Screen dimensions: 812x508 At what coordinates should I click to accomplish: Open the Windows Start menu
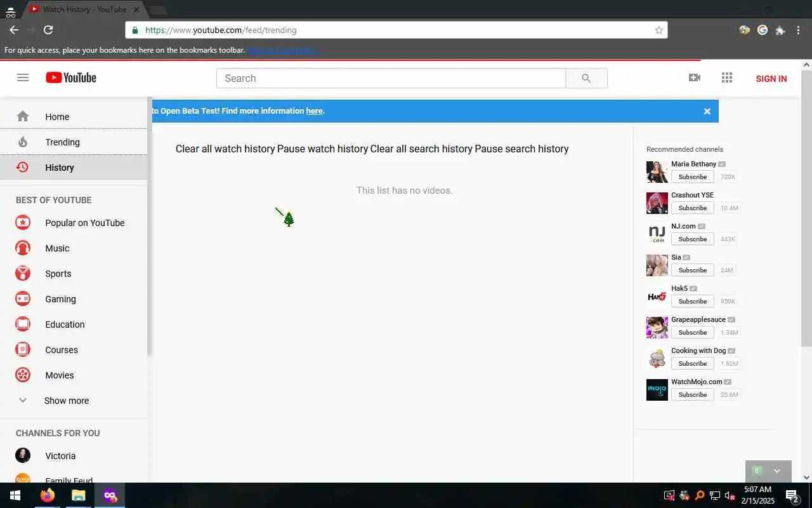click(15, 495)
